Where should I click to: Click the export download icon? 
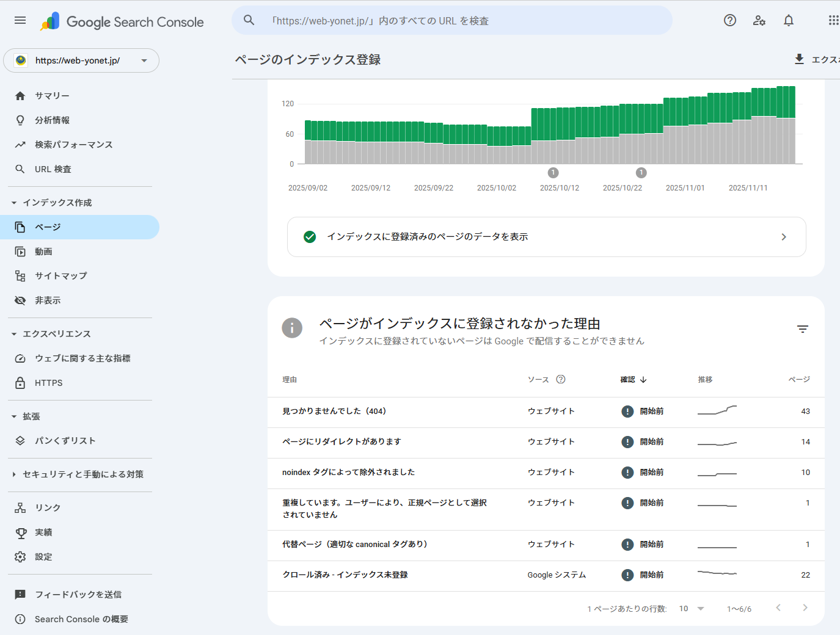pos(799,59)
